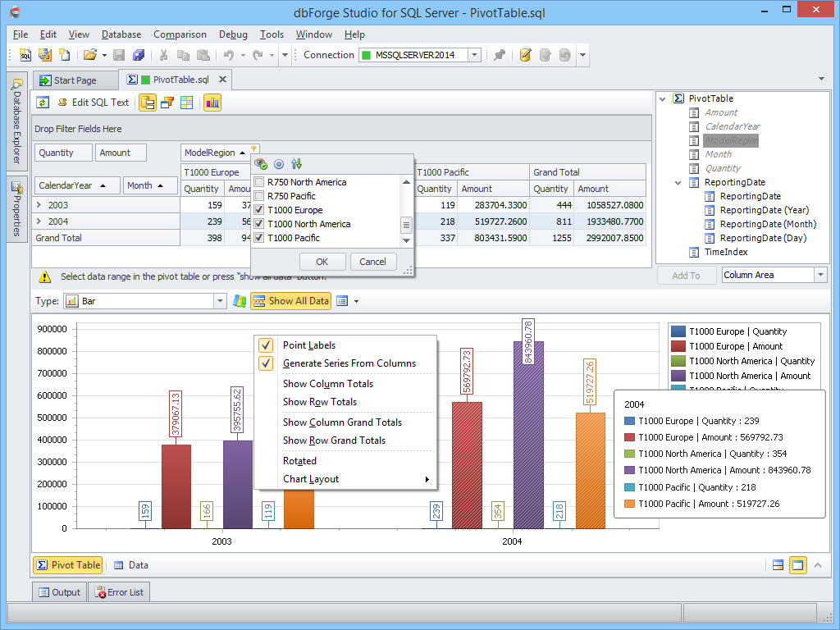Click Edit SQL Text button
840x630 pixels.
[94, 103]
